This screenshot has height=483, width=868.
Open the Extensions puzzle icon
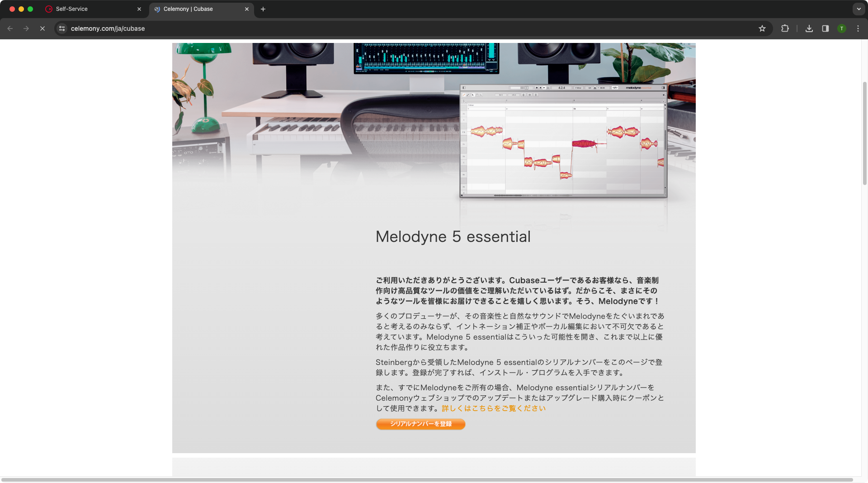[x=785, y=28]
